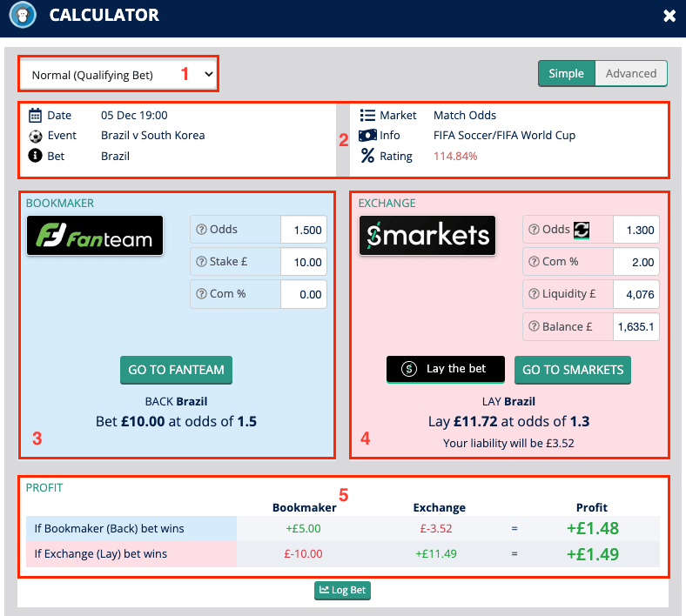Edit the liquidity field 4,076
686x616 pixels.
click(x=636, y=294)
